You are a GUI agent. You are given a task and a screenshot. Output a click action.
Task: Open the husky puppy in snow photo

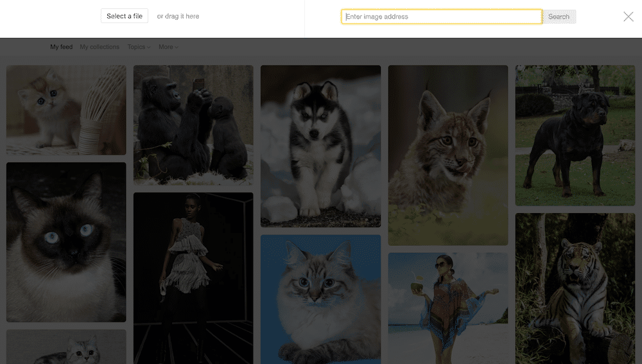(320, 146)
